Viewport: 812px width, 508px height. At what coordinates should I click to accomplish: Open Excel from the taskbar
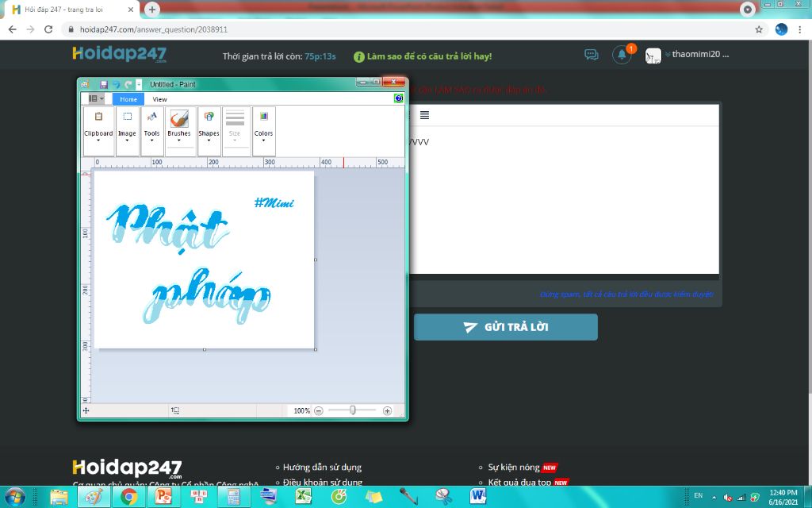tap(304, 497)
